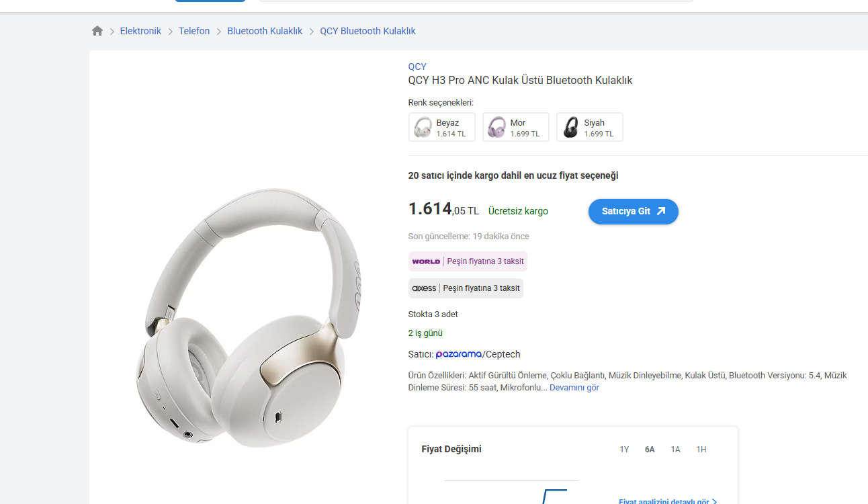Screen dimensions: 868x504
Task: Open Fiyat analizini detaylı gör link
Action: tap(667, 501)
